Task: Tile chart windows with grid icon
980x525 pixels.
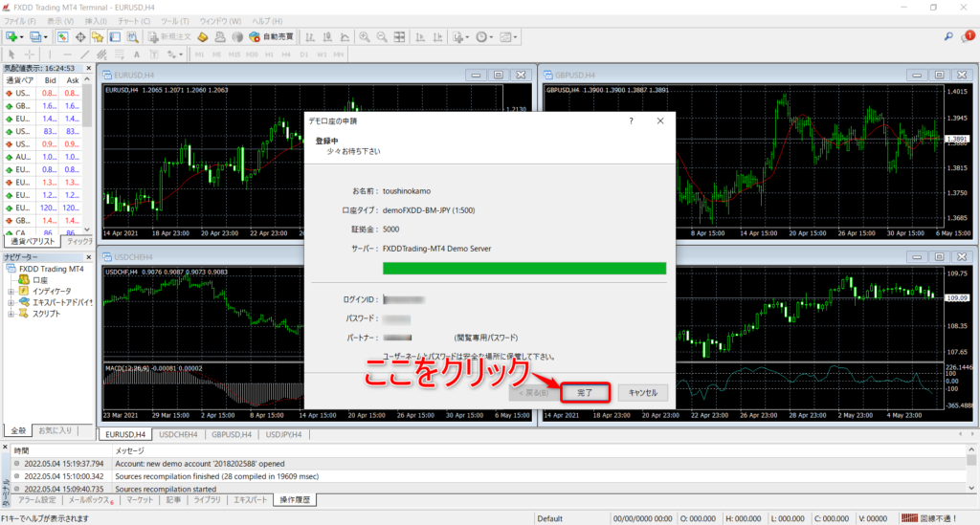Action: (399, 37)
